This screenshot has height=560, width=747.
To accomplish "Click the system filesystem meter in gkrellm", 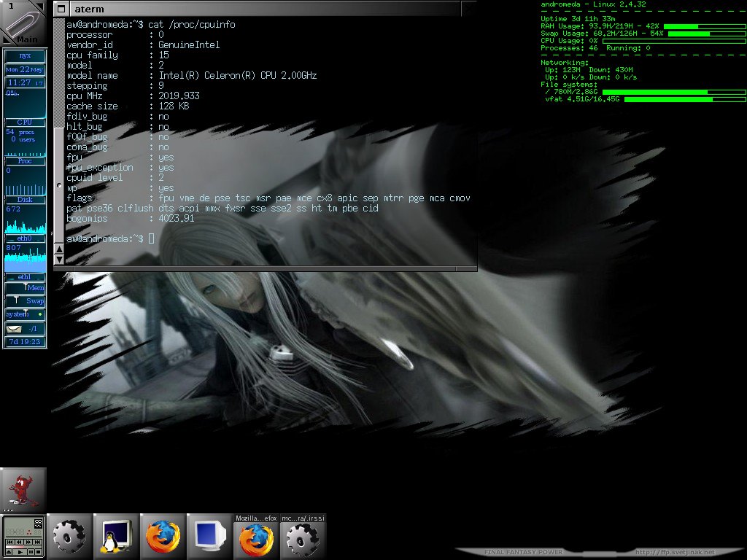I will click(25, 314).
